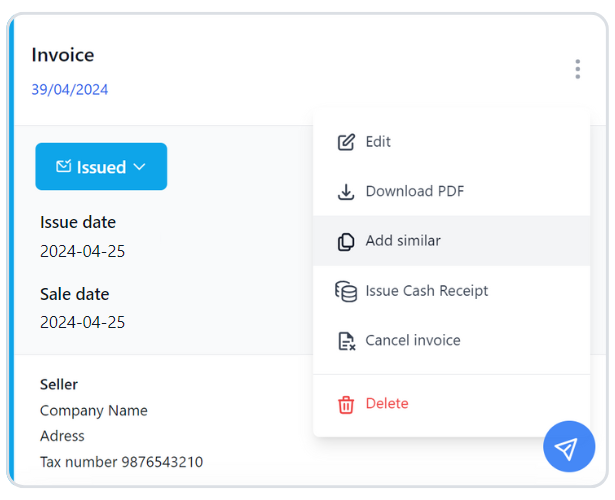Click the envelope icon in Issued button
The width and height of the screenshot is (615, 500).
(63, 167)
